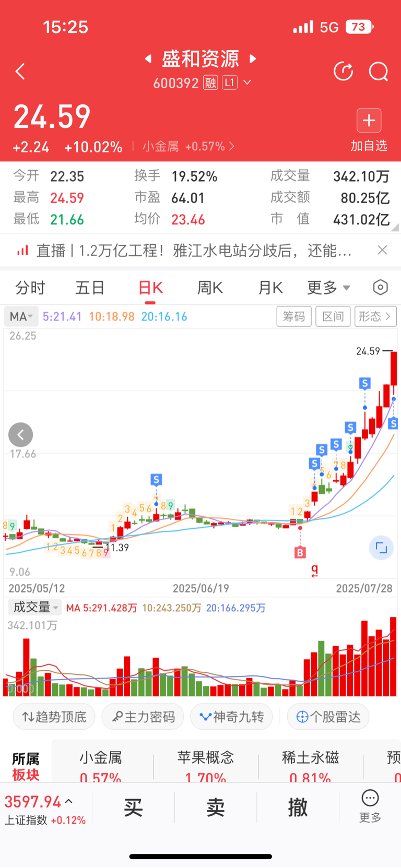The height and width of the screenshot is (868, 401).
Task: Tap the 15:25 status bar clock
Action: (x=66, y=27)
